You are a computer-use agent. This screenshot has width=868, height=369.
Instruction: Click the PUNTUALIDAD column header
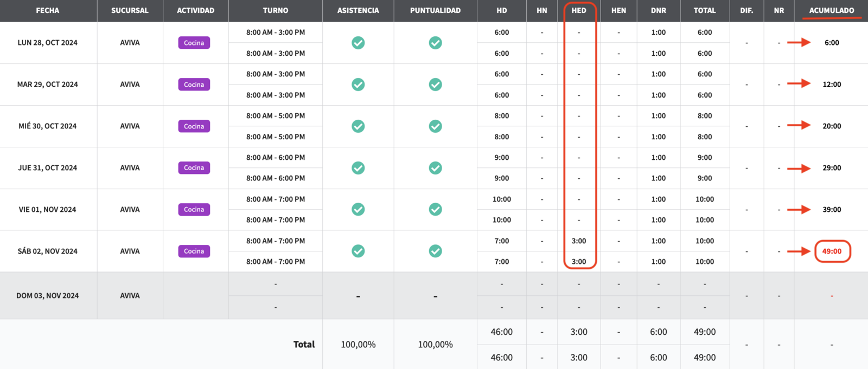[435, 10]
